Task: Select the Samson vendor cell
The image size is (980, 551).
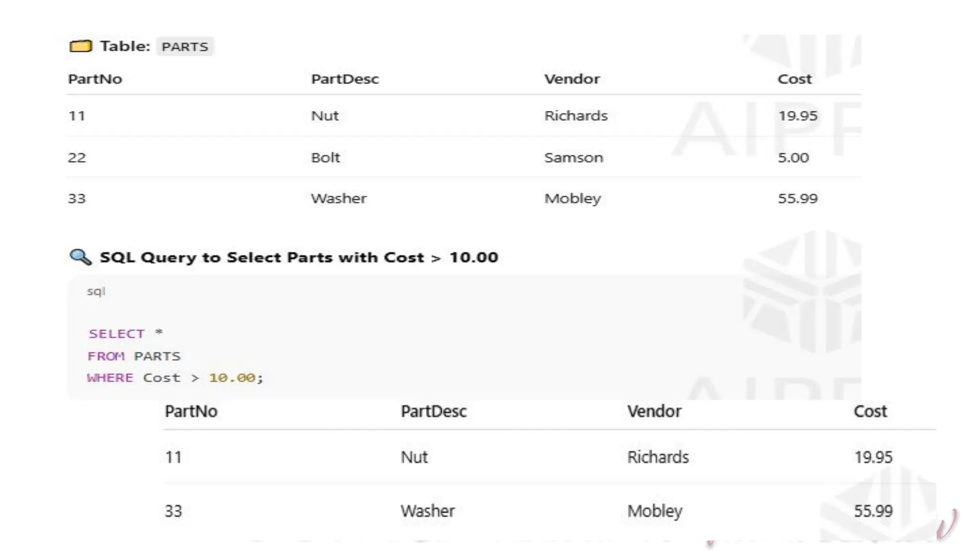Action: 573,157
